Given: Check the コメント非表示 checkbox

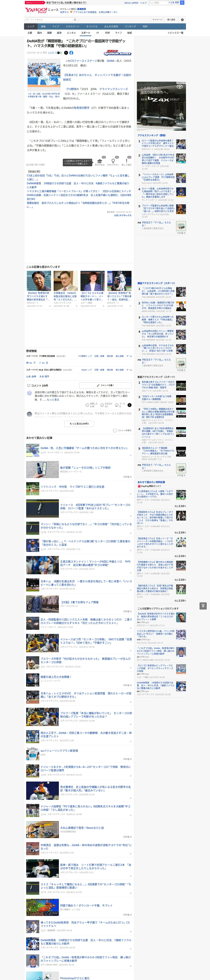Looking at the screenshot, I should click(x=115, y=431).
